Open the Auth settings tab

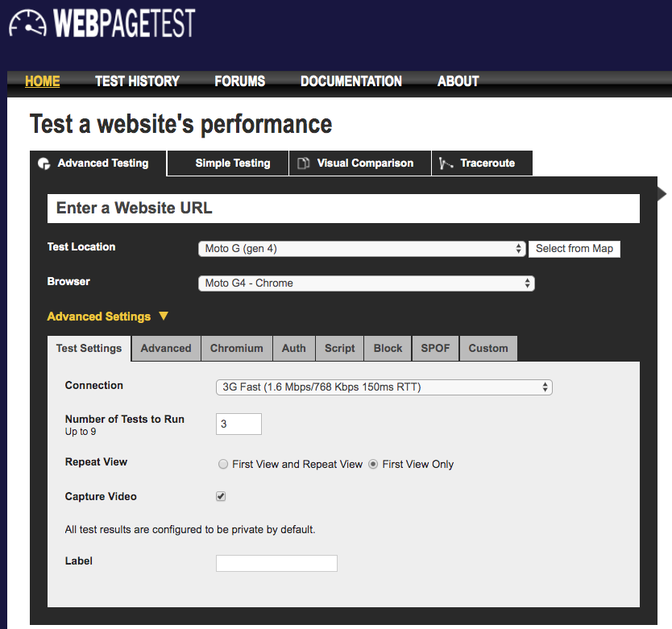[x=294, y=349]
